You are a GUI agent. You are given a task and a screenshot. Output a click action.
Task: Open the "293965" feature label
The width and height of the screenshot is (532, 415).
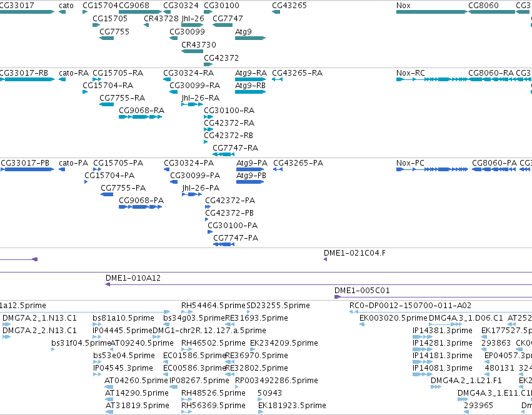(x=479, y=406)
